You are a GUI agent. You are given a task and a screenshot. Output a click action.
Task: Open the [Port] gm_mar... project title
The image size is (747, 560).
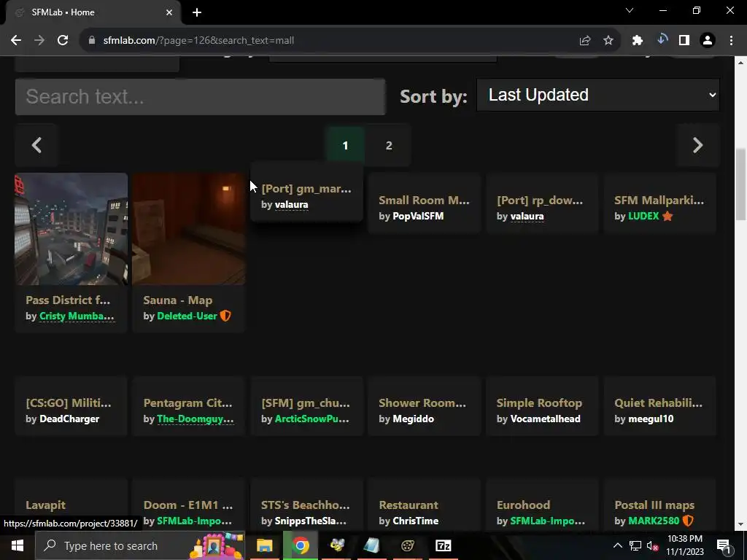(x=306, y=189)
